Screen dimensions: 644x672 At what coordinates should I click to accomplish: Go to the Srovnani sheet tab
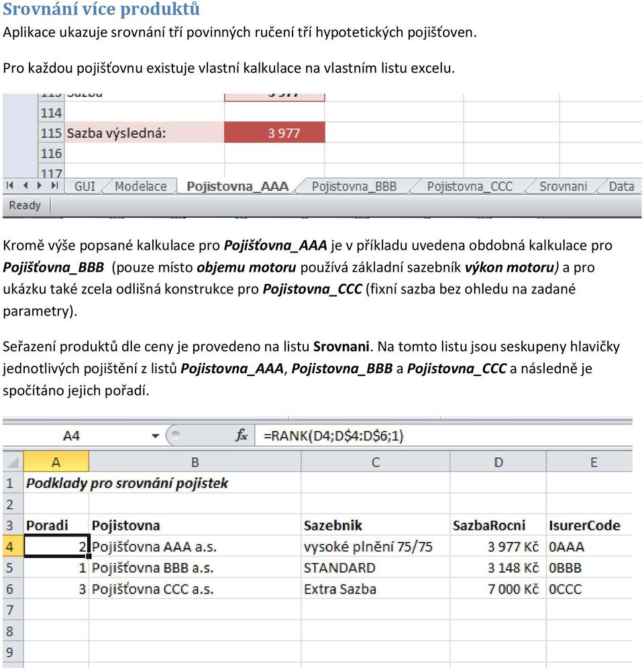click(563, 187)
